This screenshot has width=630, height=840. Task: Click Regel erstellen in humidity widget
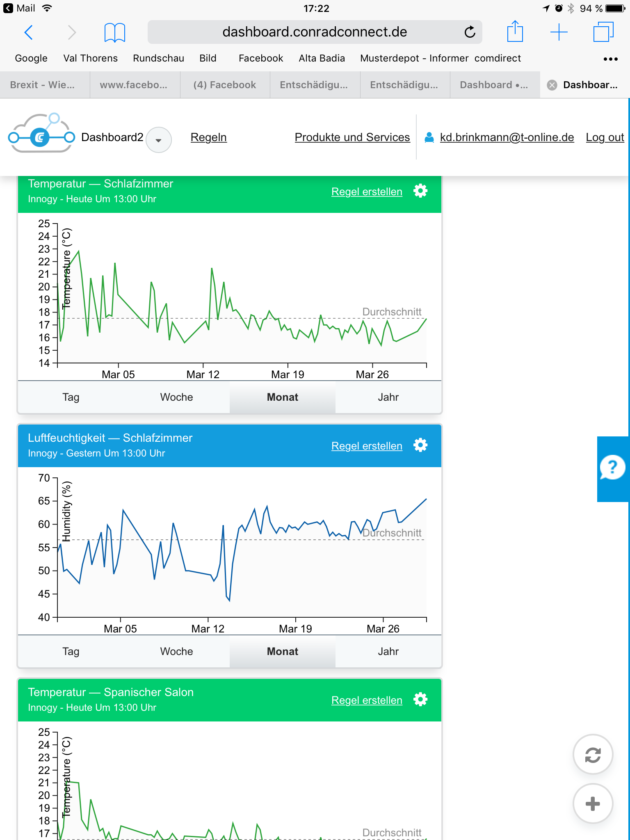coord(367,446)
